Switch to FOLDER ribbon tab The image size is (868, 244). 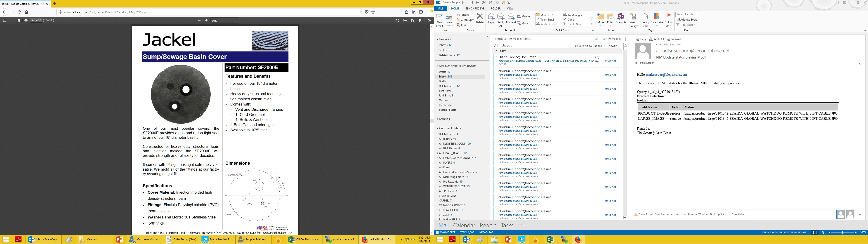[495, 8]
